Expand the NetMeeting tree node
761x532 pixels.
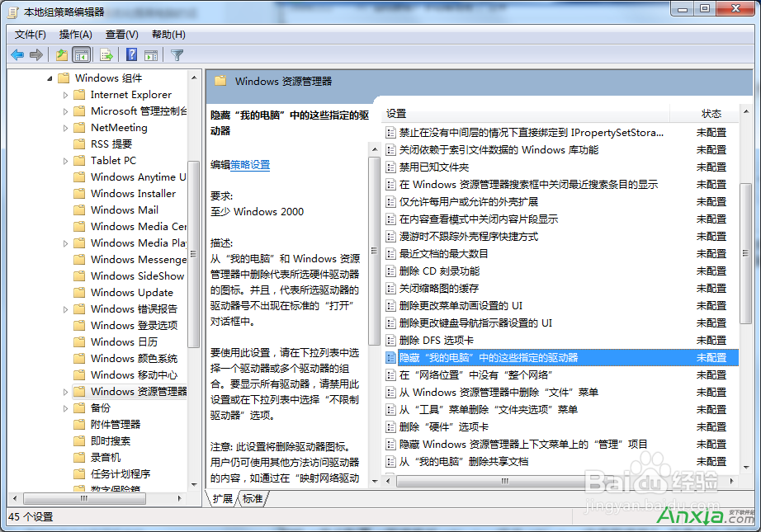(65, 128)
